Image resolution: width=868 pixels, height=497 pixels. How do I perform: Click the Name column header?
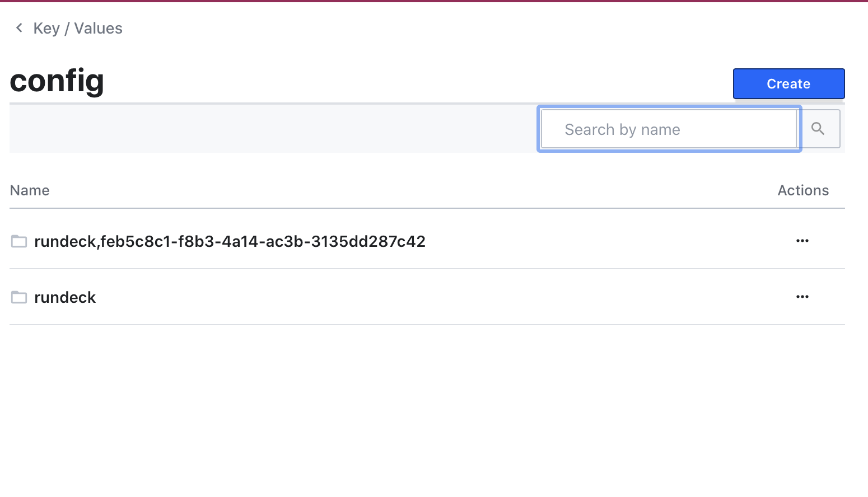pos(30,190)
